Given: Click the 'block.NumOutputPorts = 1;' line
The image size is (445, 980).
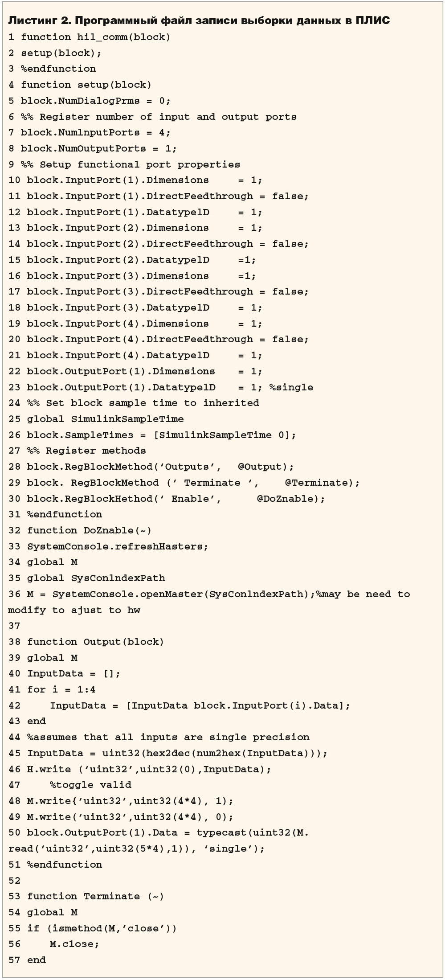Looking at the screenshot, I should click(x=92, y=149).
